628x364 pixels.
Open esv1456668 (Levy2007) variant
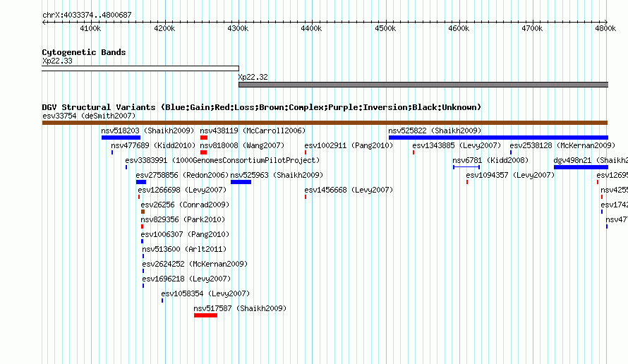coord(349,190)
